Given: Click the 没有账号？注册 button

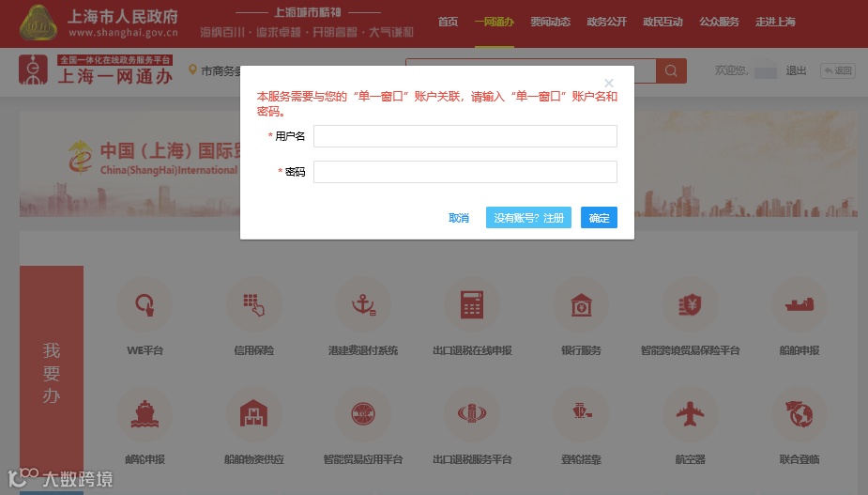Looking at the screenshot, I should 528,217.
